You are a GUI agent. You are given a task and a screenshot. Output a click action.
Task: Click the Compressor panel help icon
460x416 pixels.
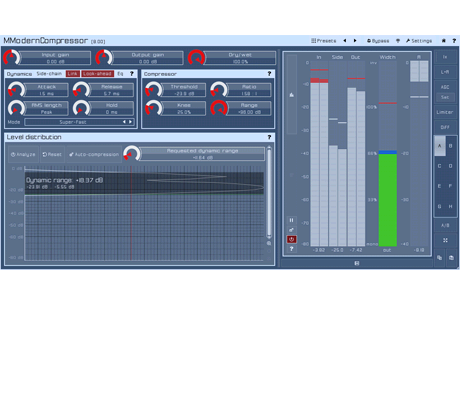point(269,74)
